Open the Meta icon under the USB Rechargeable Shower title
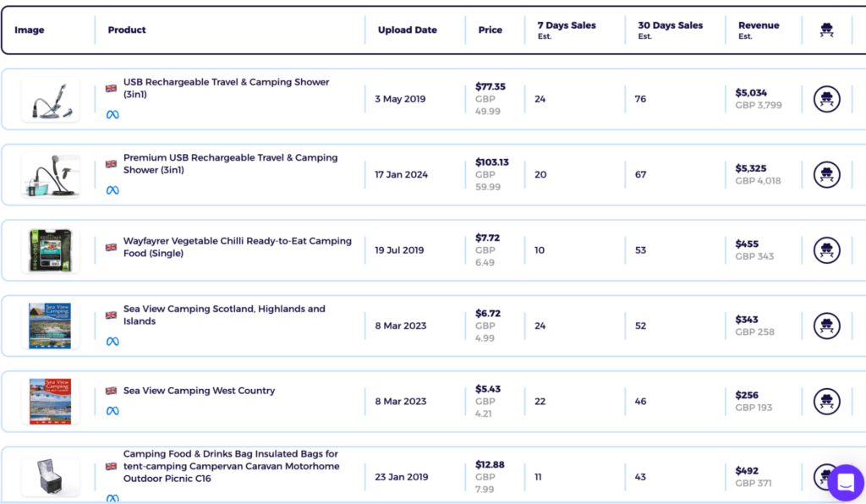 tap(111, 112)
